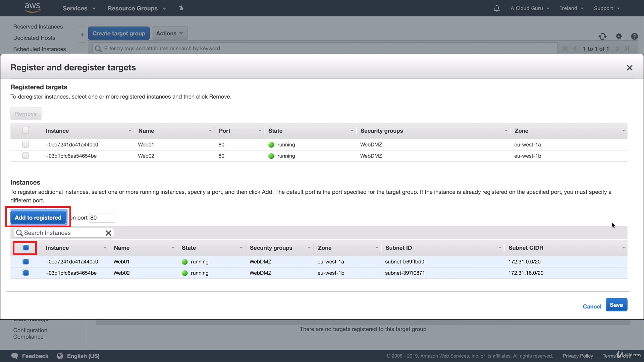
Task: Clear the Search Instances field with X
Action: pyautogui.click(x=108, y=233)
